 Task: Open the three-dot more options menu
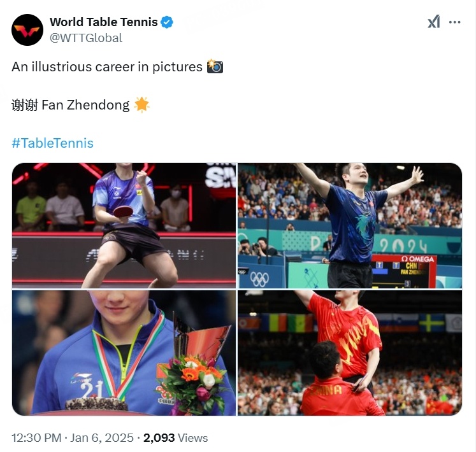pos(454,22)
